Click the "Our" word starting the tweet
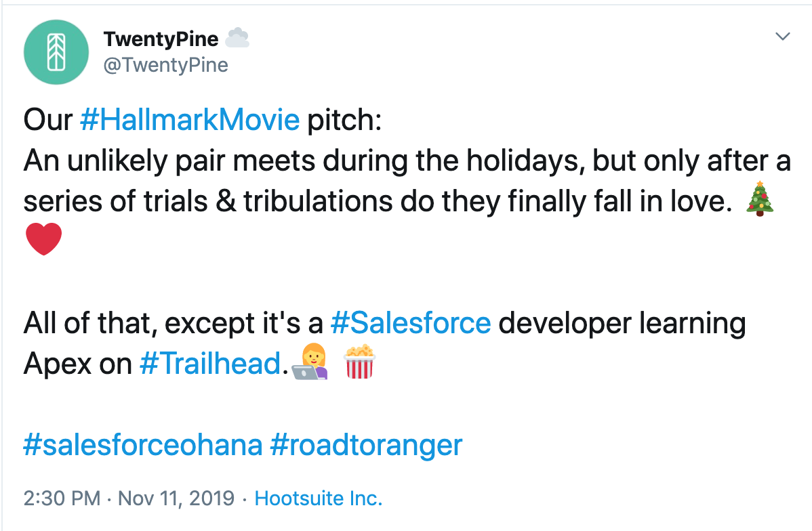812x531 pixels. [x=47, y=120]
